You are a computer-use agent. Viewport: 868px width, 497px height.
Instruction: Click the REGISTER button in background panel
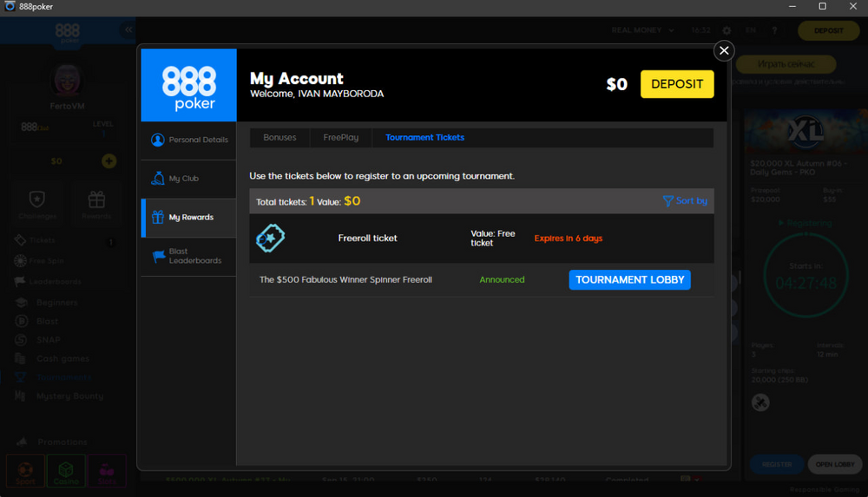click(x=777, y=464)
